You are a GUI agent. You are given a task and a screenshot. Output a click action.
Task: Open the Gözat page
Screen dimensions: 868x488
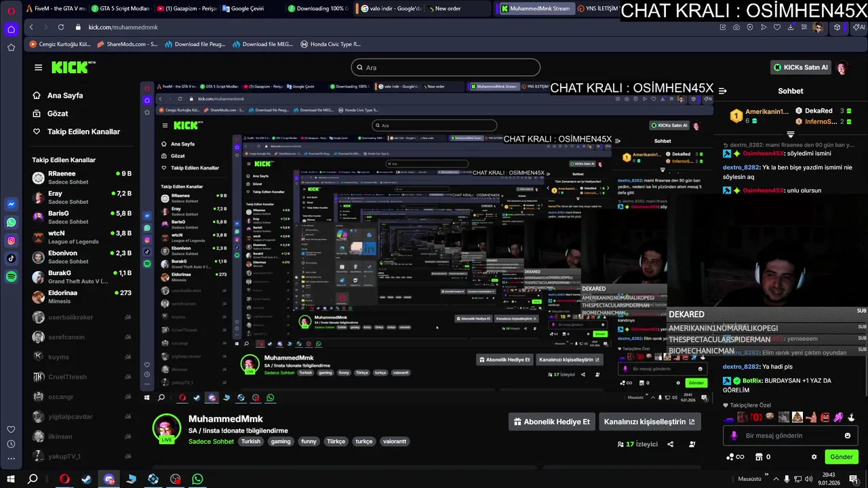click(x=51, y=114)
